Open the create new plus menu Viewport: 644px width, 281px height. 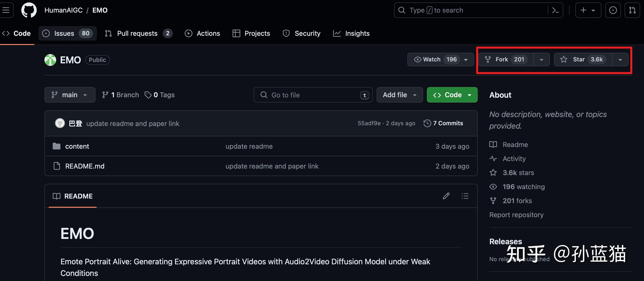[x=588, y=10]
